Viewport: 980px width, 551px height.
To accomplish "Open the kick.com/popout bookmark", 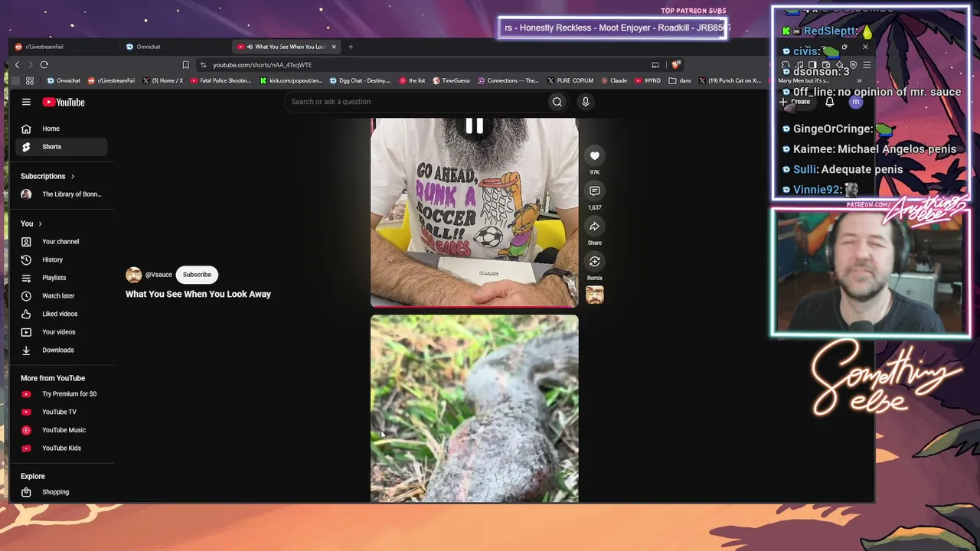I will (292, 80).
